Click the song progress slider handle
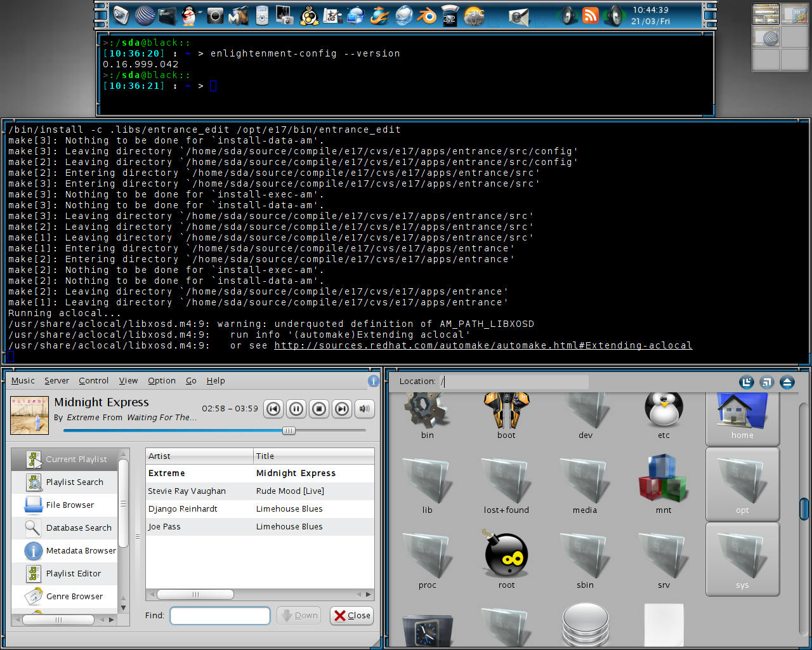This screenshot has width=812, height=650. tap(289, 430)
